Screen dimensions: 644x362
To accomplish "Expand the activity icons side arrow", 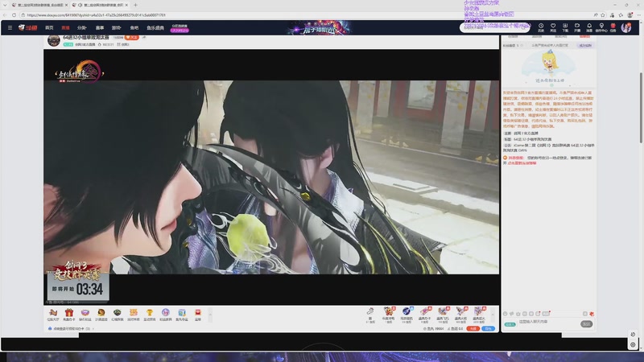I will coord(210,315).
